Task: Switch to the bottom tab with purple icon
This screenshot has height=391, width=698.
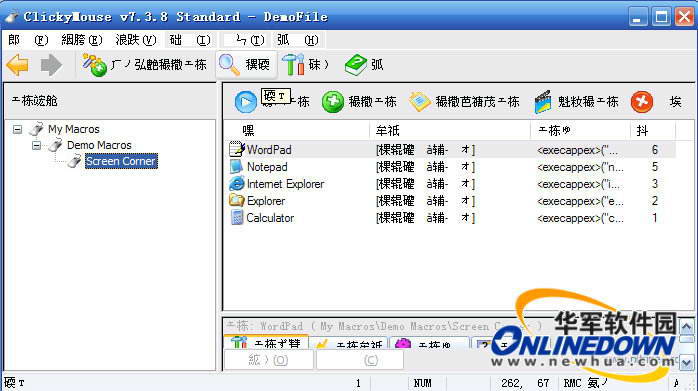Action: 429,343
